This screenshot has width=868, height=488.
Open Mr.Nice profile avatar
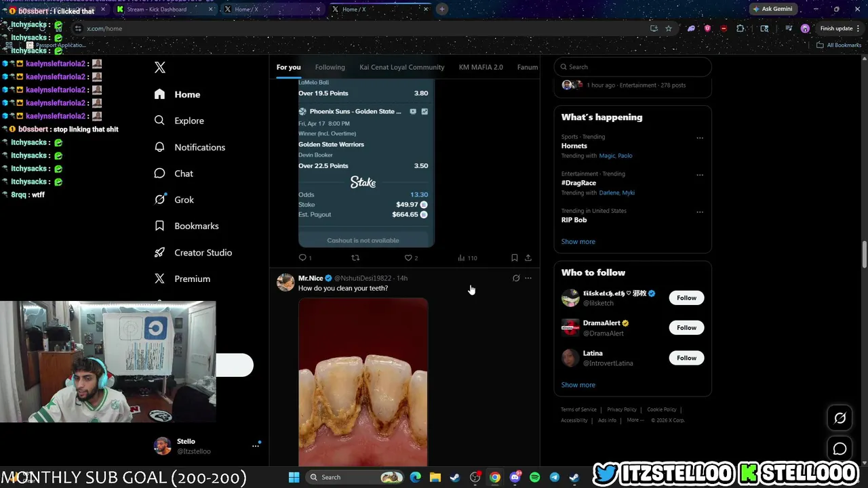[x=285, y=282]
